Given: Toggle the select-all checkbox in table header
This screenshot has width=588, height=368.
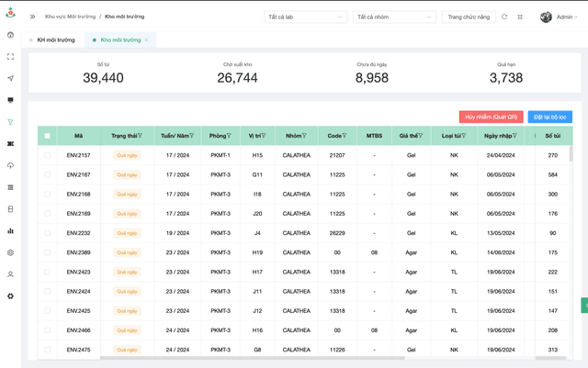Looking at the screenshot, I should [x=47, y=136].
